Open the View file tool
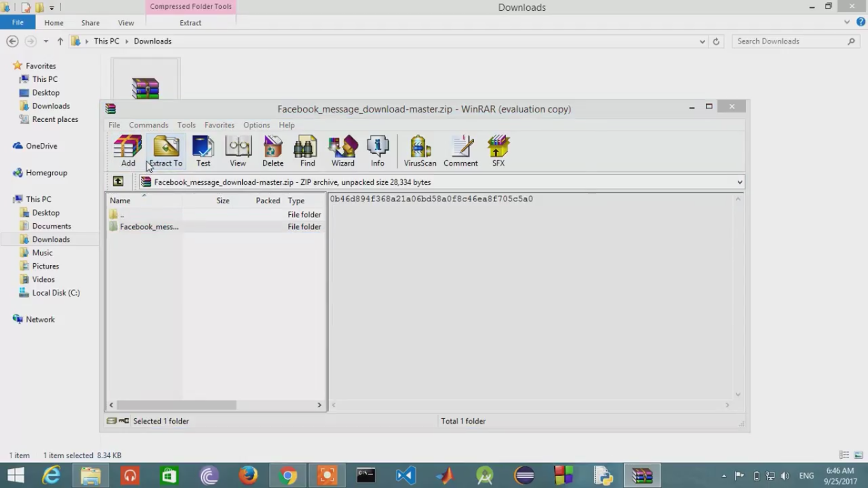The height and width of the screenshot is (488, 868). click(x=238, y=151)
